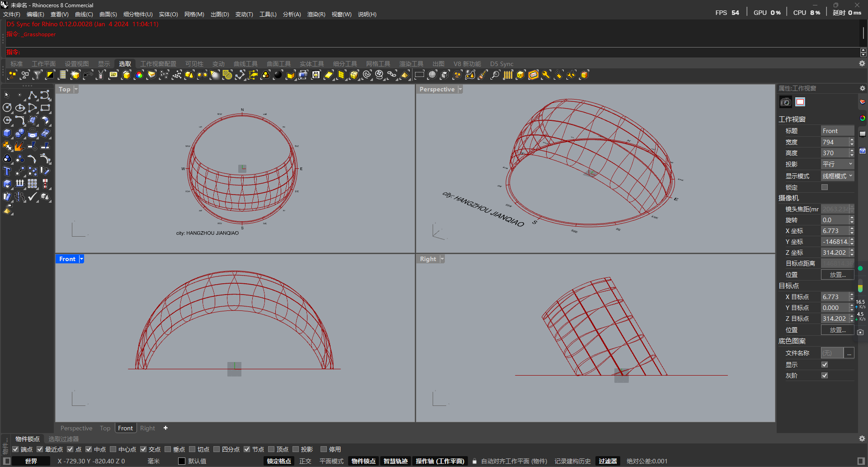Switch to the Perspective viewport tab at bottom
This screenshot has height=467, width=868.
[x=76, y=428]
